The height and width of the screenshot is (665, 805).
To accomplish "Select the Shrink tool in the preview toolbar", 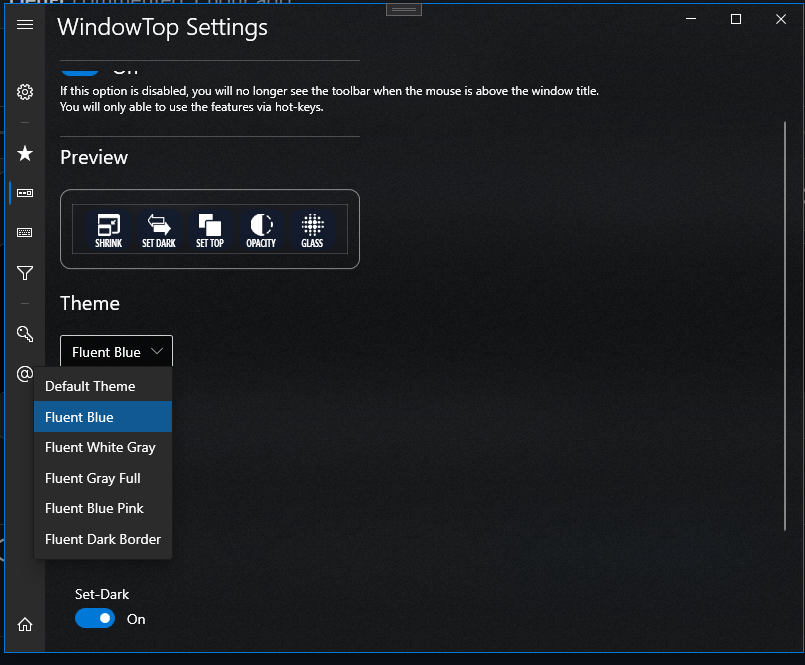I will point(108,229).
